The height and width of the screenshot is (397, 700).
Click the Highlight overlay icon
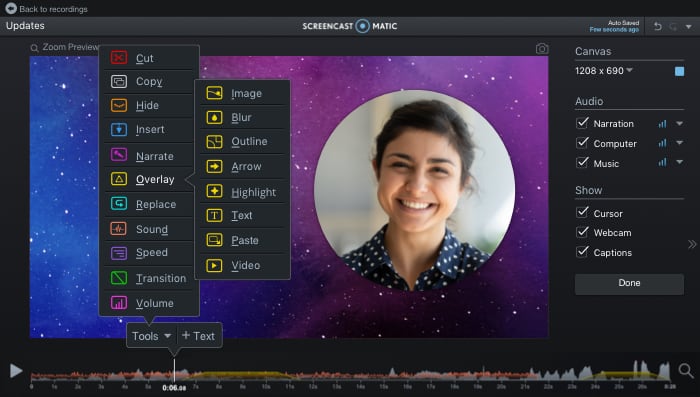point(214,191)
